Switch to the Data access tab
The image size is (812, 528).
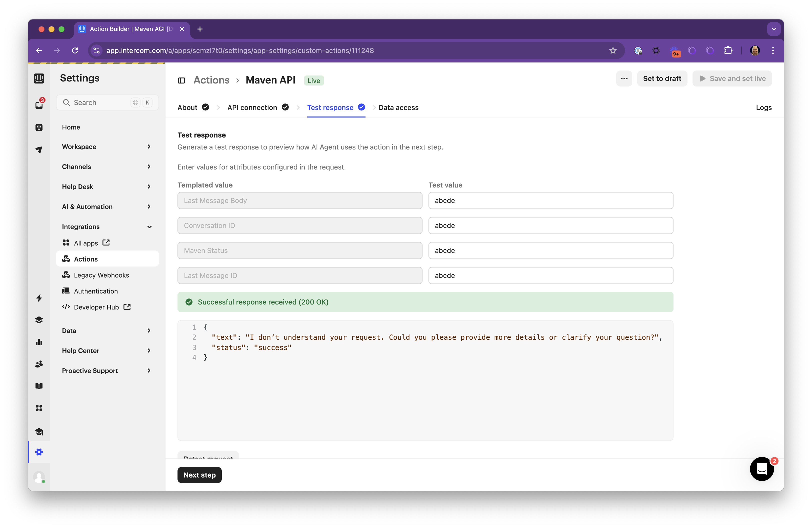click(x=398, y=107)
